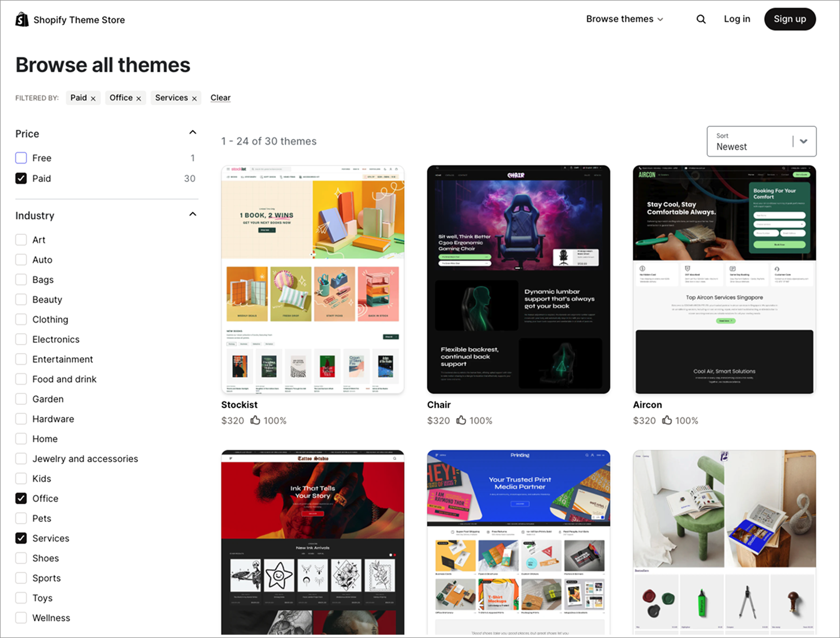Collapse the Price filter section
Image resolution: width=840 pixels, height=638 pixels.
coord(192,132)
